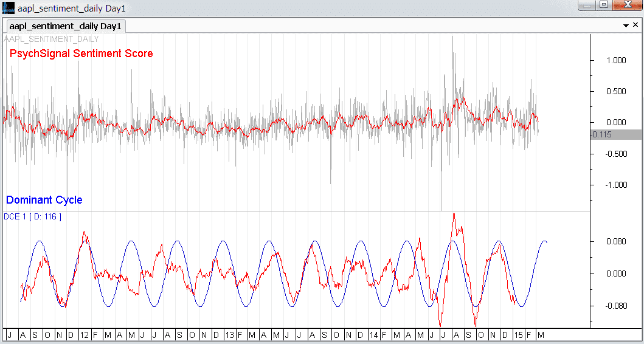
Task: Click the highlighted -0.115 current value marker
Action: (616, 135)
